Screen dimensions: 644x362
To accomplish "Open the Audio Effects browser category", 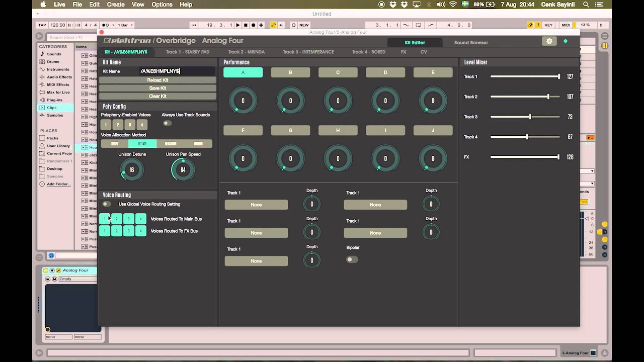I will pyautogui.click(x=59, y=77).
